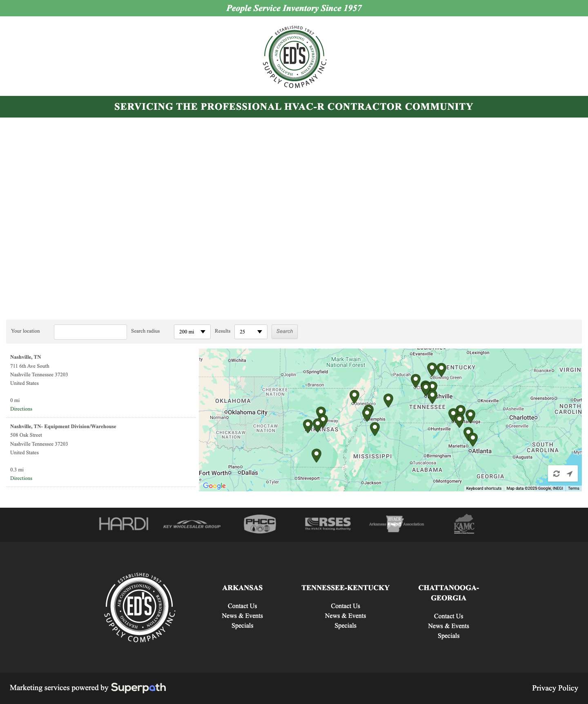Click the '711 6th Ave South' address

tap(30, 366)
